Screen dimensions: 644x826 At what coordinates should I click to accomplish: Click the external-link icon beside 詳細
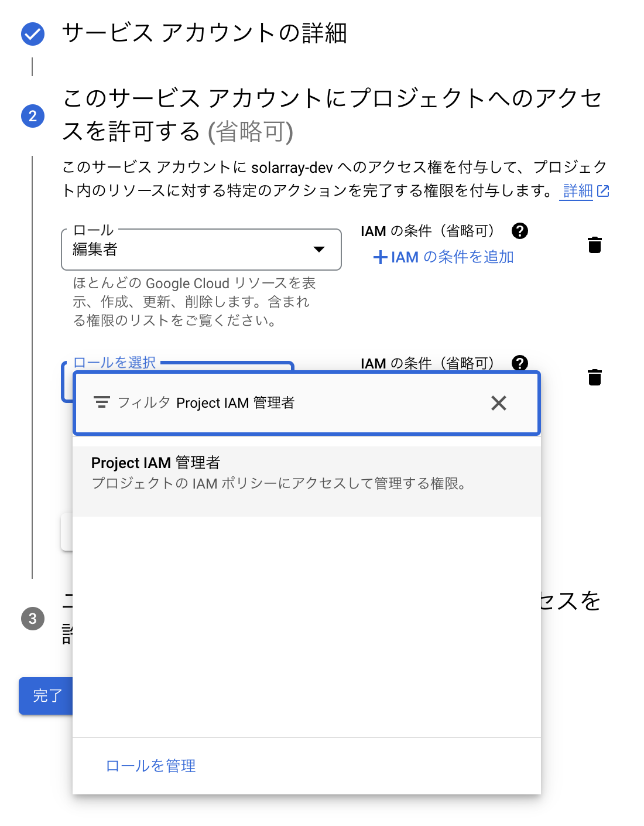pyautogui.click(x=603, y=191)
